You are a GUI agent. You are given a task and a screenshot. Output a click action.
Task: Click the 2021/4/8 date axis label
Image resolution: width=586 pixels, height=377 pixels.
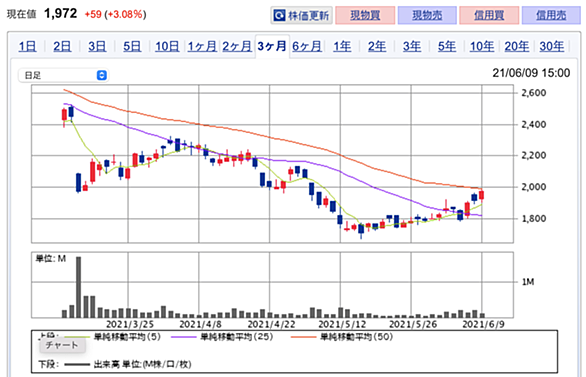[x=201, y=324]
